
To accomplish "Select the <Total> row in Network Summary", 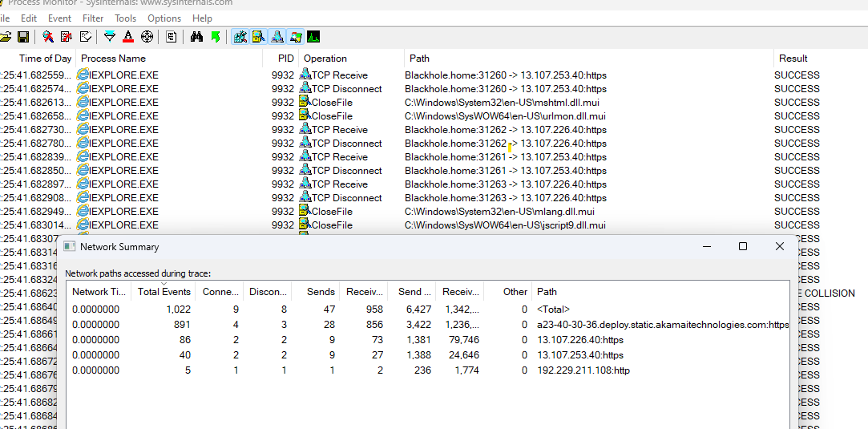I will [x=428, y=310].
